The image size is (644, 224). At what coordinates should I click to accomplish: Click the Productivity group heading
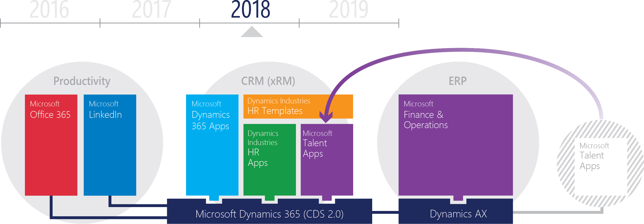point(82,81)
